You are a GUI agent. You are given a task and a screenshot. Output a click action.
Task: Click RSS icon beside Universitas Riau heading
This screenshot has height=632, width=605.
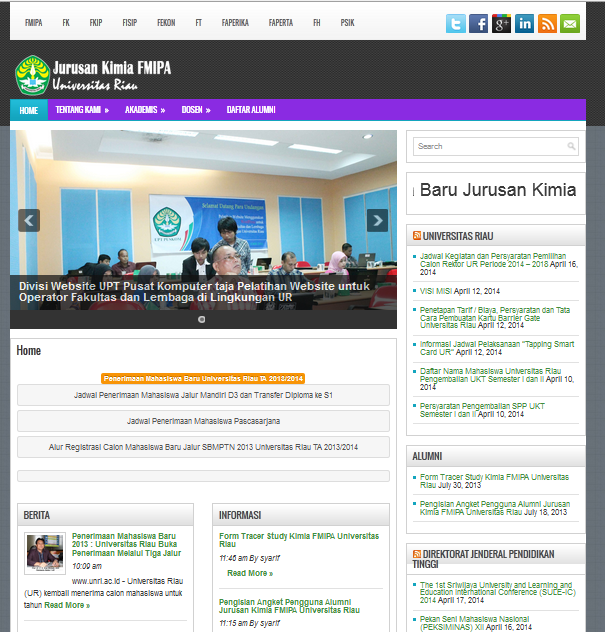click(x=417, y=235)
